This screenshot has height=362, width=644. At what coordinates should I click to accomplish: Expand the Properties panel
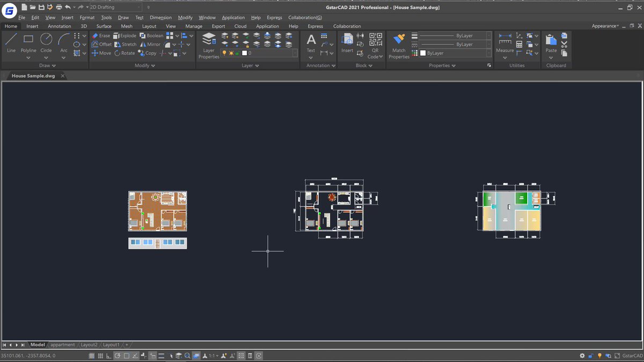tap(442, 65)
